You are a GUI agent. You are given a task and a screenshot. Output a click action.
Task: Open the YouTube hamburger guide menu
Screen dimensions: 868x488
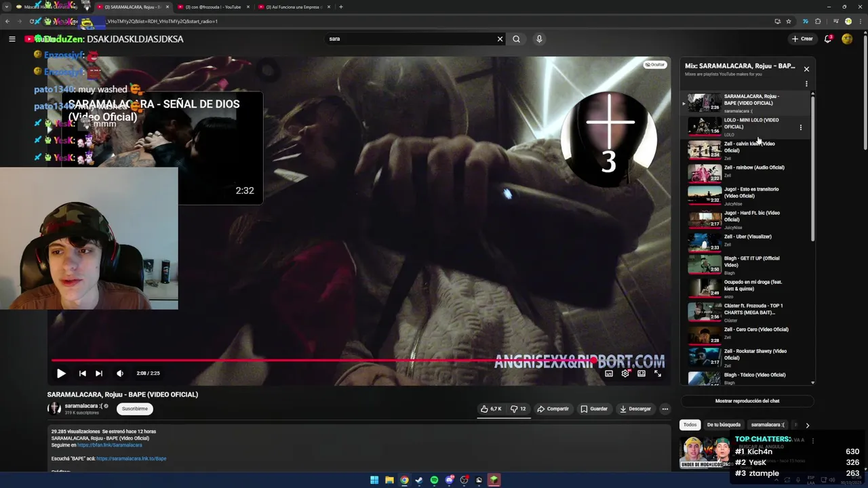12,39
